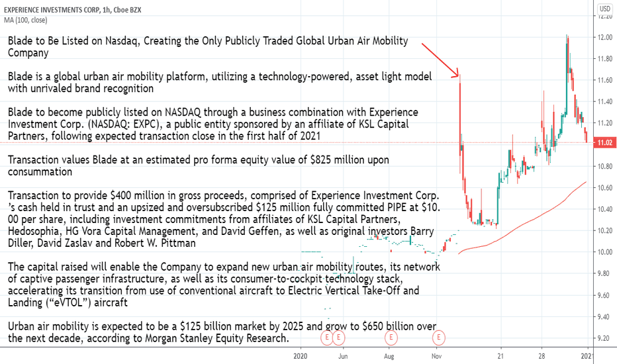Click the MA (100, close) indicator label
617x364 pixels.
pos(26,20)
